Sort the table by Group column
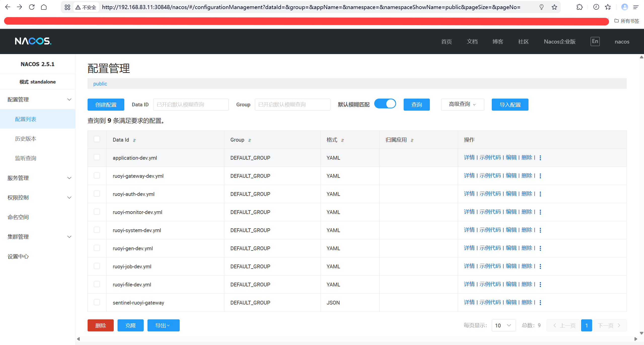Screen dimensions: 644x345 250,140
